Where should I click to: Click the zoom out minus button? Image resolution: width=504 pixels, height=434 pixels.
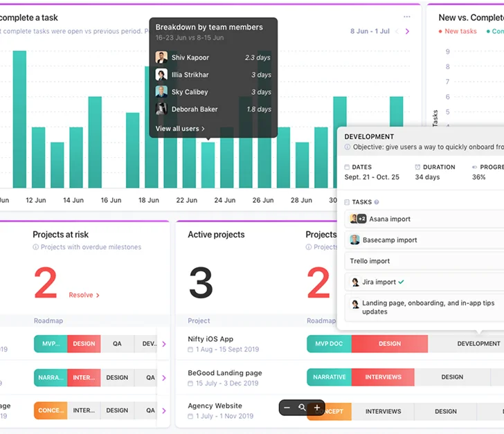point(287,408)
